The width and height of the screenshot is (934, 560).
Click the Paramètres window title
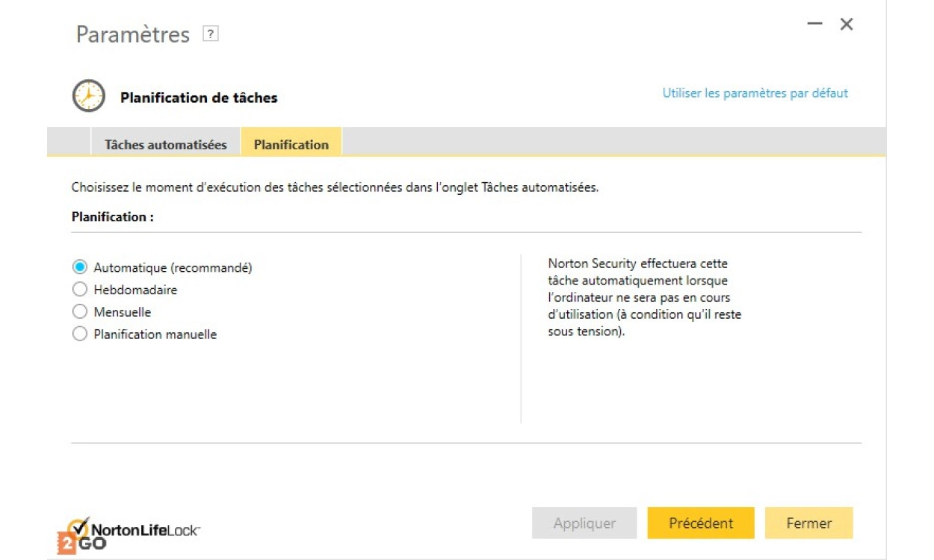click(133, 34)
